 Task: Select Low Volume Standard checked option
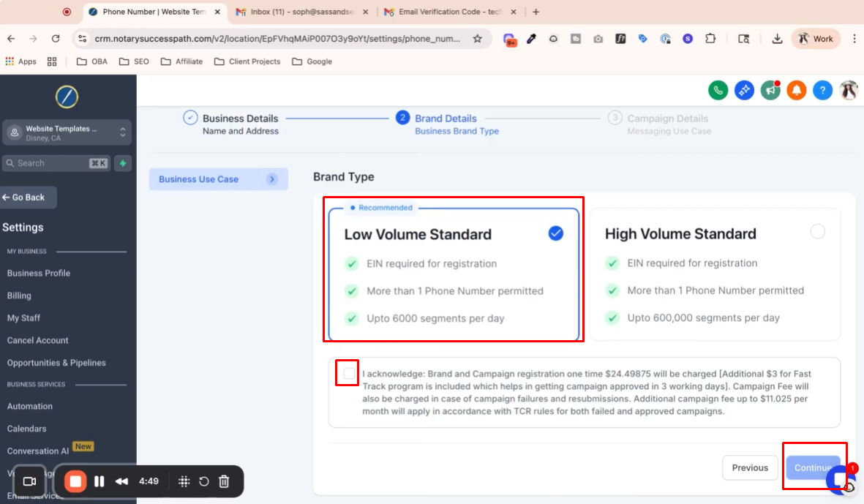tap(555, 233)
